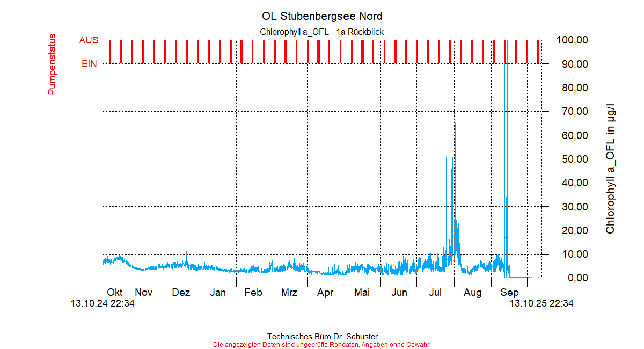This screenshot has width=644, height=349.
Task: Click the start timestamp 13.10.24 22:34
Action: pos(103,304)
